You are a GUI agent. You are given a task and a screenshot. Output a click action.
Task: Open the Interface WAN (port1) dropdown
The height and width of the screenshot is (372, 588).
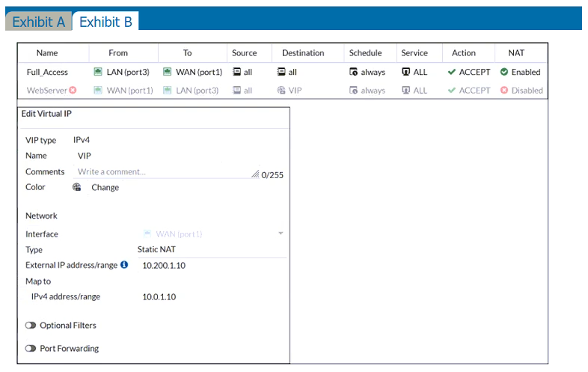[x=212, y=234]
